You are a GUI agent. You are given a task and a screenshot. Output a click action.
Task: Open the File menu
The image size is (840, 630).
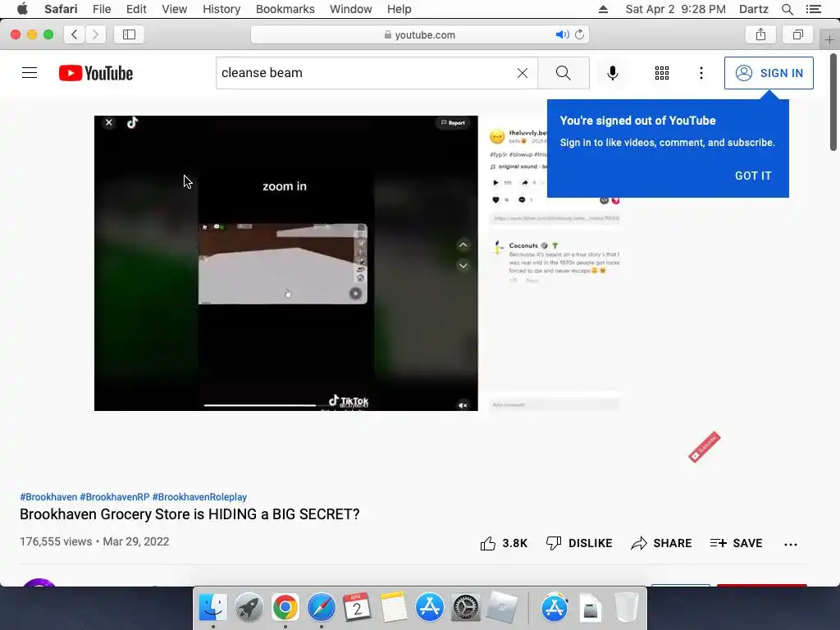tap(101, 9)
